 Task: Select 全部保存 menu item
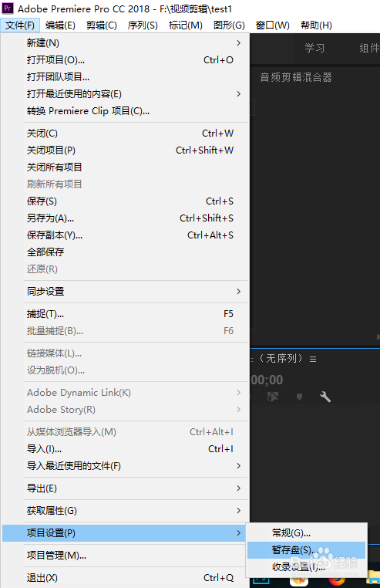pyautogui.click(x=126, y=252)
